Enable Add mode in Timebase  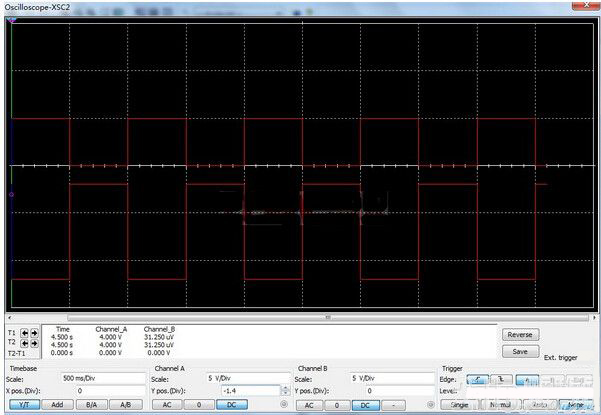(58, 405)
